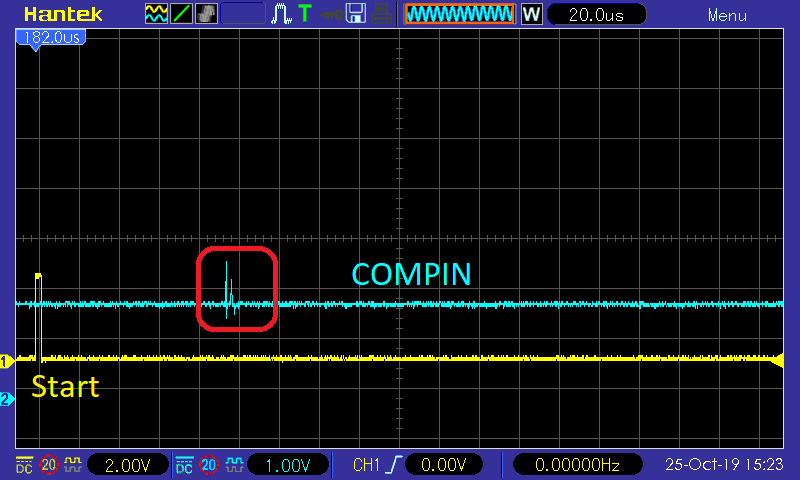Click the yellow CH1 square wave icon
The height and width of the screenshot is (480, 800).
73,464
